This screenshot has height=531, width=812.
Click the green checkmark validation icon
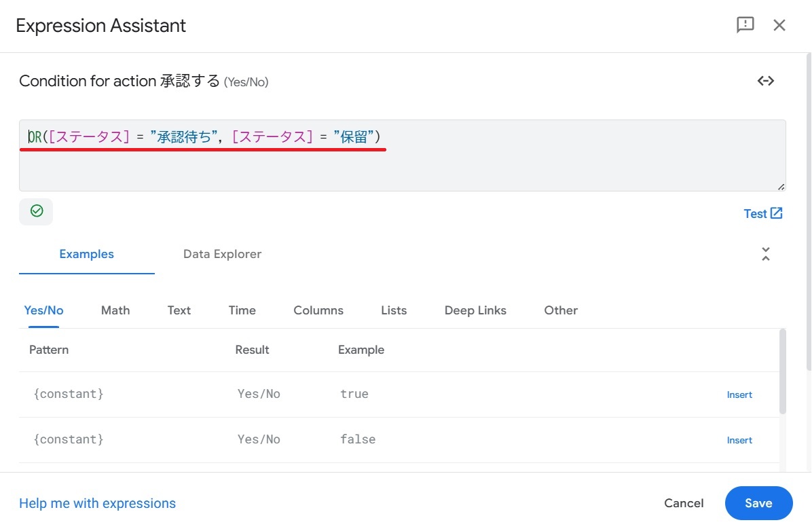(x=37, y=211)
